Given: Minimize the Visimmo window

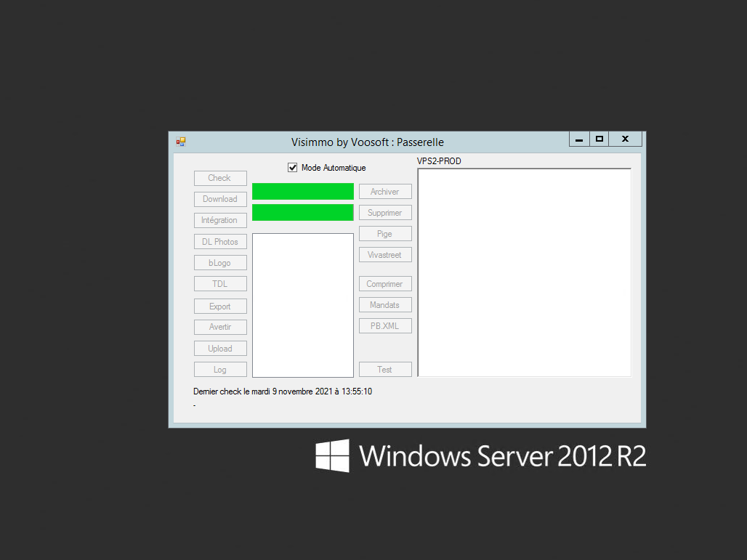Looking at the screenshot, I should pos(579,139).
